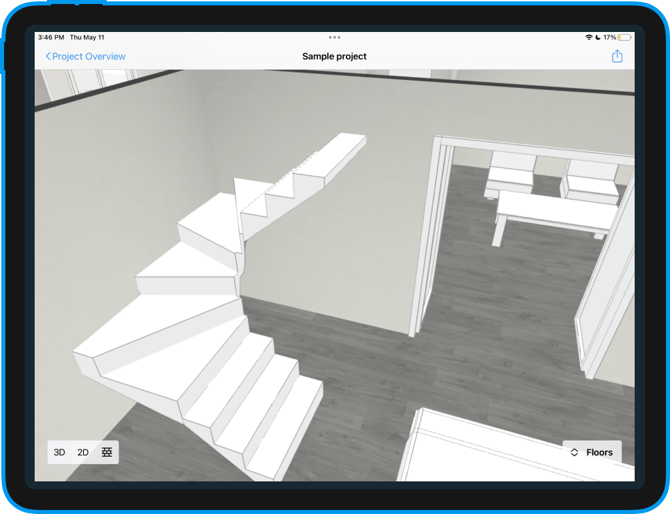Tap the share icon in top bar
Image resolution: width=670 pixels, height=514 pixels.
pos(617,57)
